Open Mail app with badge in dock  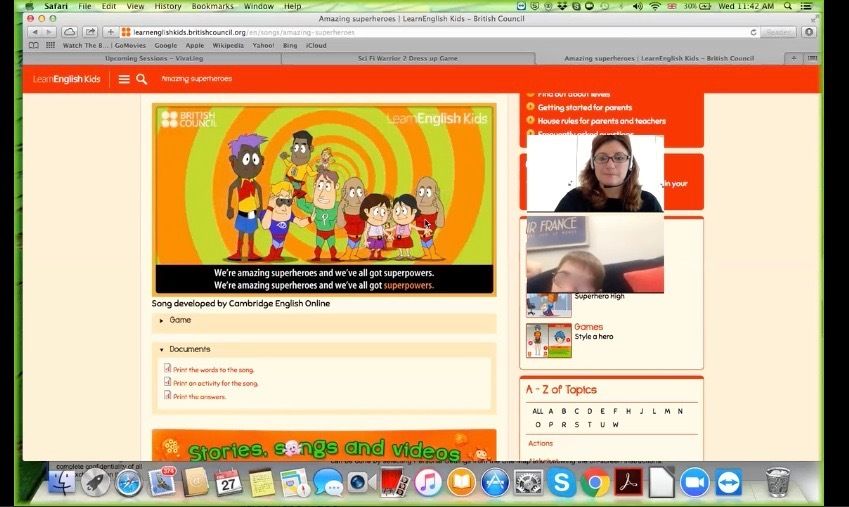click(162, 481)
